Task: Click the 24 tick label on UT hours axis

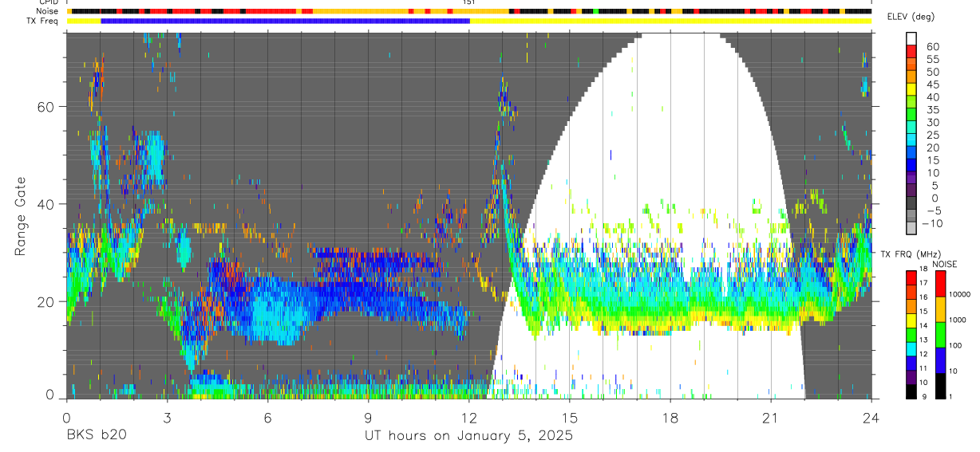Action: tap(871, 418)
